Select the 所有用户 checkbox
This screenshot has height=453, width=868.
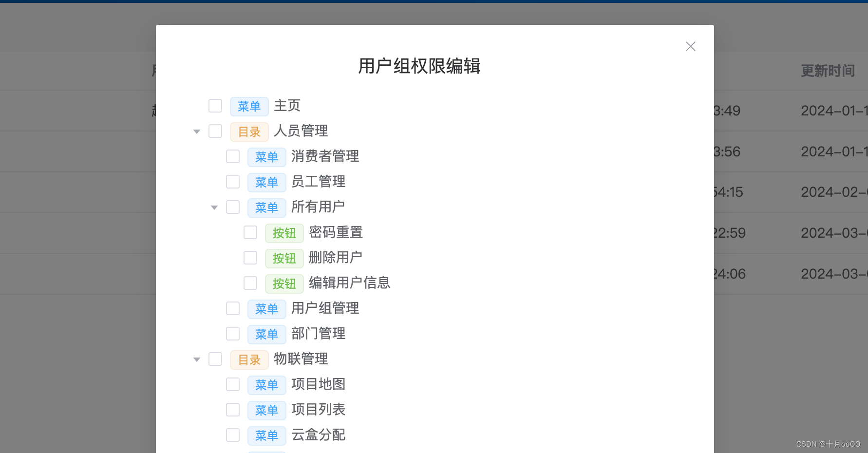click(x=233, y=207)
